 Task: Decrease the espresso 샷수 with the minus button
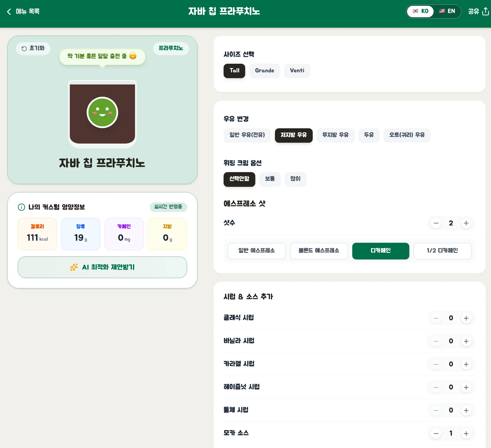(436, 223)
